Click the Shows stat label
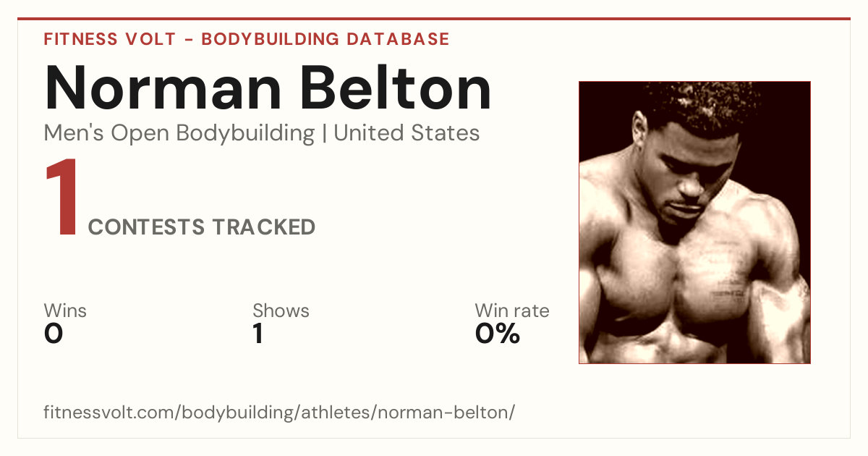 (281, 311)
